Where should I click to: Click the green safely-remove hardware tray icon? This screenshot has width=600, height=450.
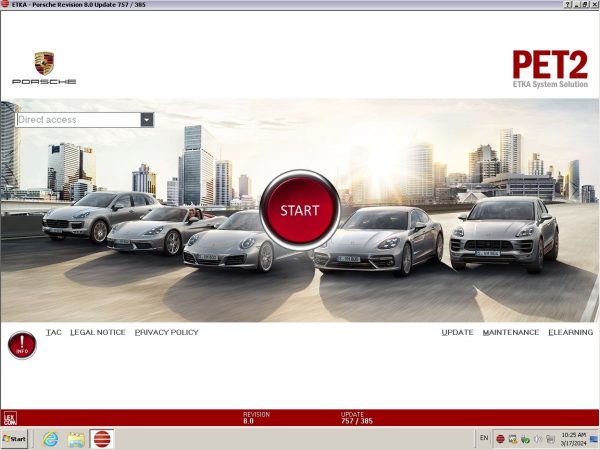[525, 439]
